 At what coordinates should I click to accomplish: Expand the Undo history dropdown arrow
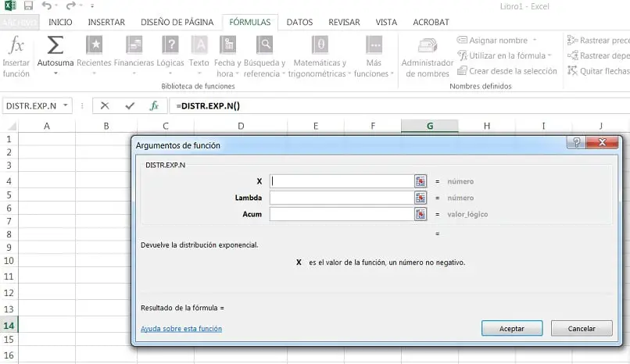pyautogui.click(x=56, y=5)
